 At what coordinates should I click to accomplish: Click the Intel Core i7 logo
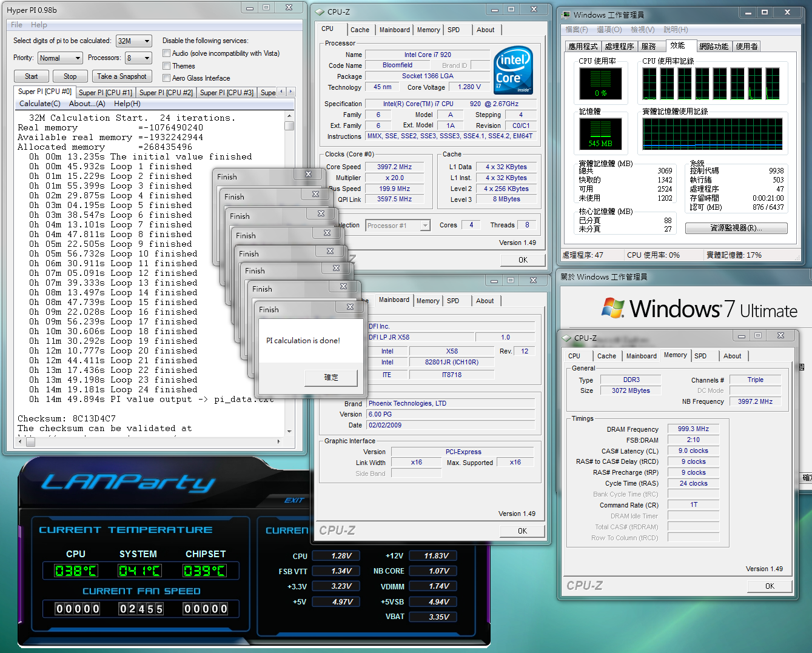[514, 70]
